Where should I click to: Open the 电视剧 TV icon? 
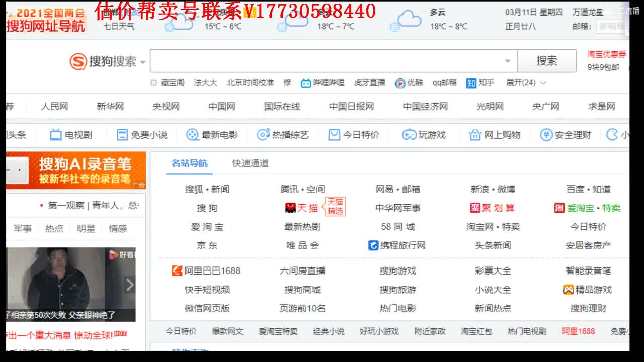coord(56,135)
